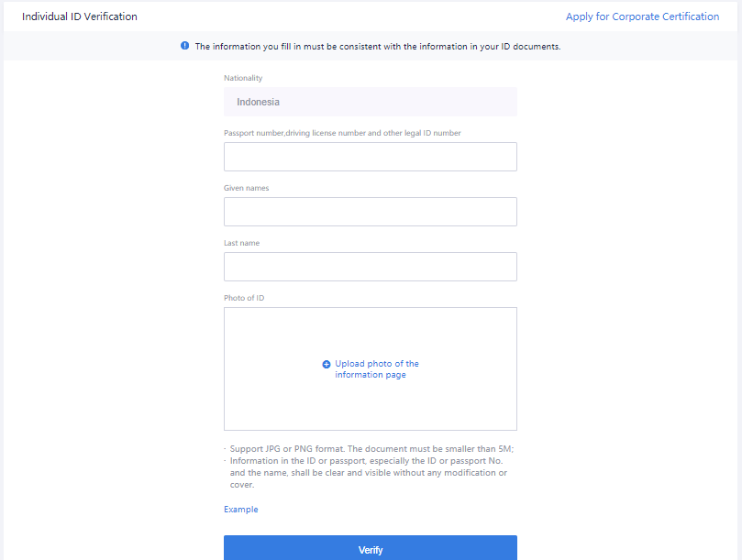Click the note about ID or passport clarity
Image resolution: width=742 pixels, height=560 pixels.
pos(369,473)
